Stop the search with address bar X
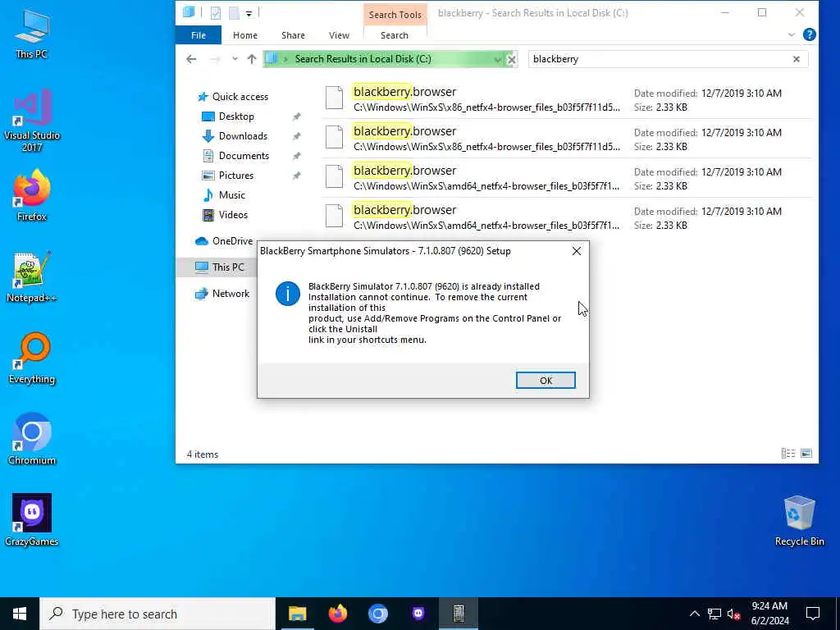 coord(512,59)
